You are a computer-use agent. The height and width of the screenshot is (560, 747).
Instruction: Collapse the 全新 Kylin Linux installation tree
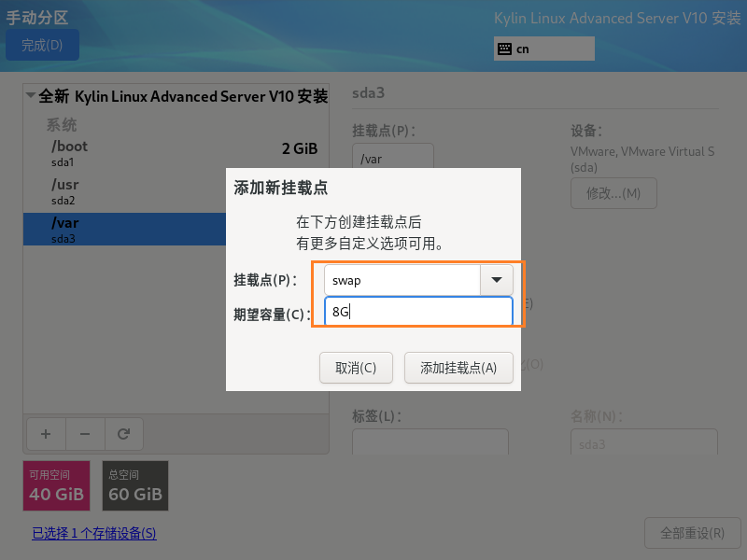pos(31,95)
